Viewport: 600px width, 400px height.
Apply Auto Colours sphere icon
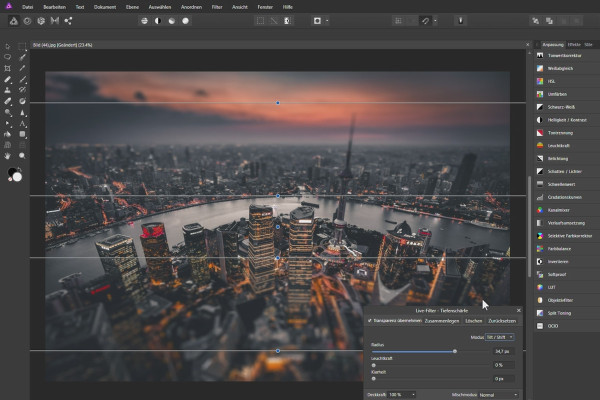coord(171,21)
